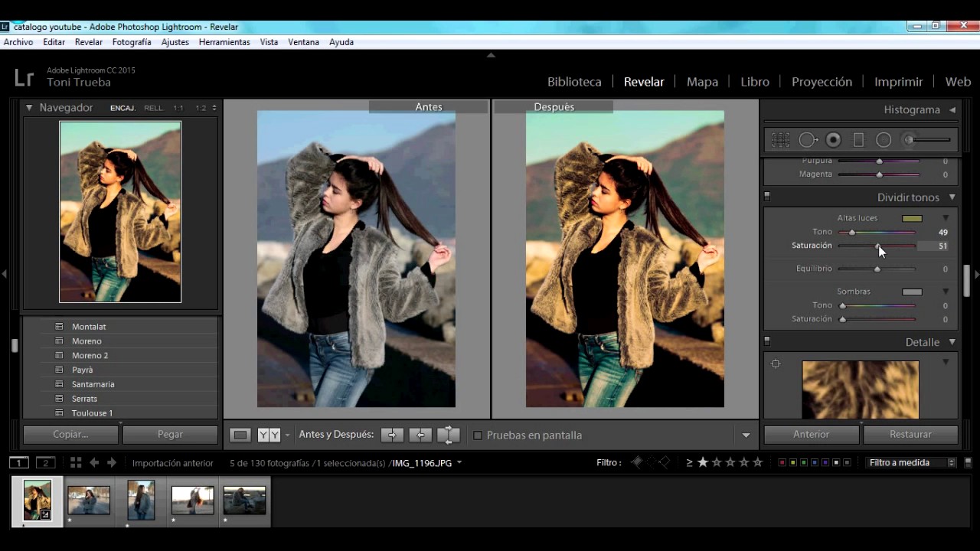Open the Filtro a medida dropdown

912,462
